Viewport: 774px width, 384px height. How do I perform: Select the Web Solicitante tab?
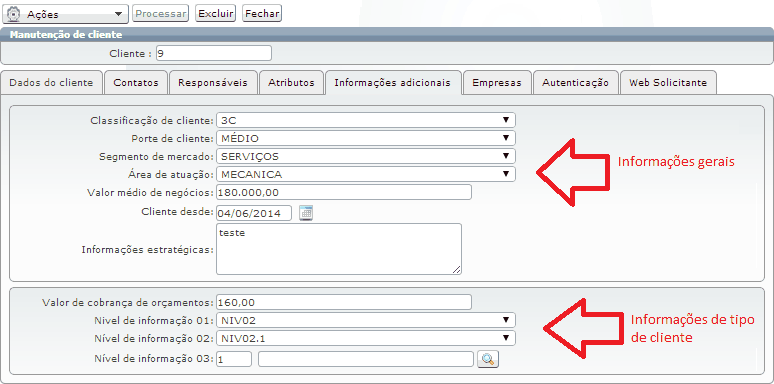tap(668, 82)
